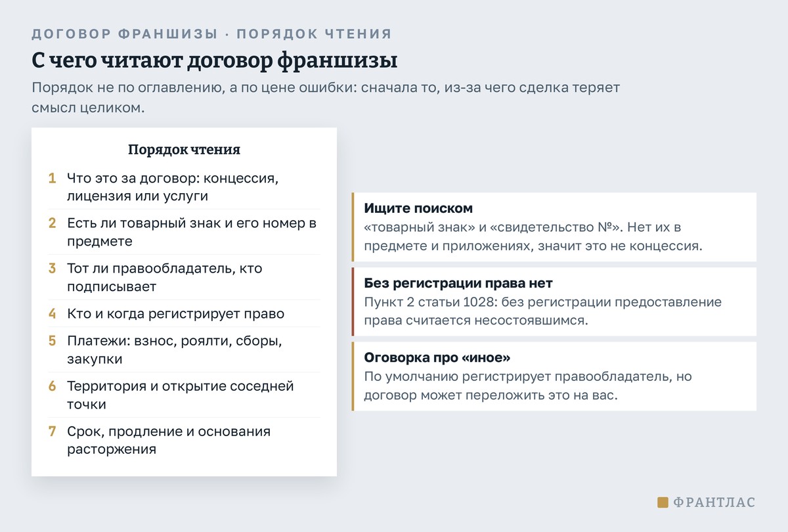Select the heading 'С чего читают договор франшизы'
This screenshot has height=532, width=788.
point(214,60)
